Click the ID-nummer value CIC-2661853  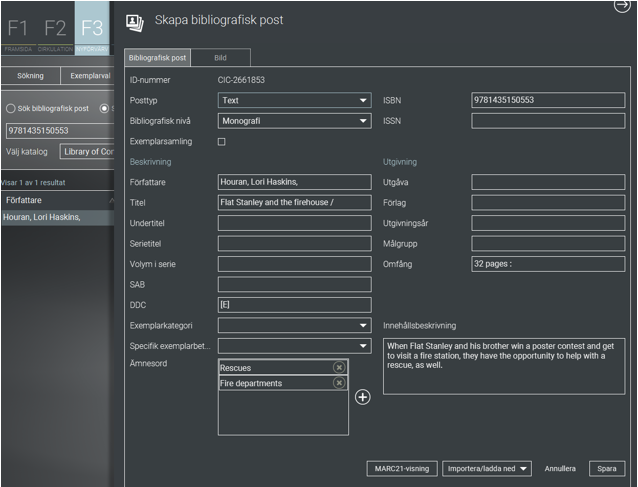point(241,80)
